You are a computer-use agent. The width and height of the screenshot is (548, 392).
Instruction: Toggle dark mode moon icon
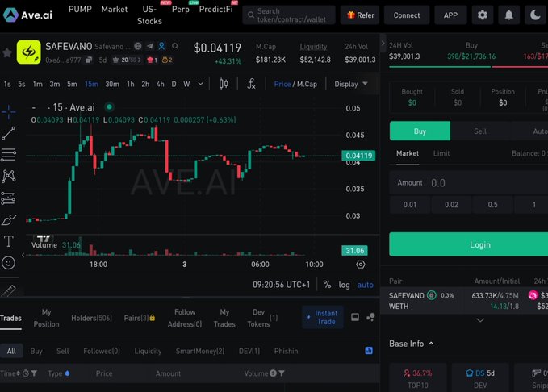click(535, 15)
